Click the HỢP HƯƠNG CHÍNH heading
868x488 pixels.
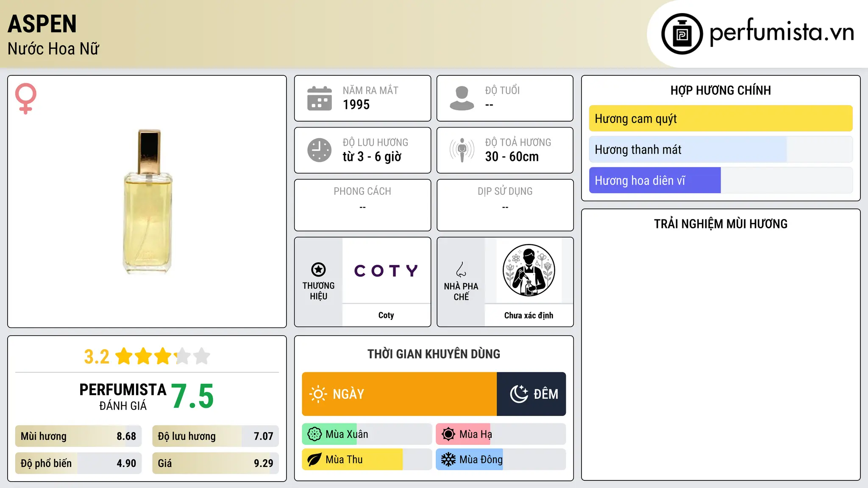(x=721, y=90)
